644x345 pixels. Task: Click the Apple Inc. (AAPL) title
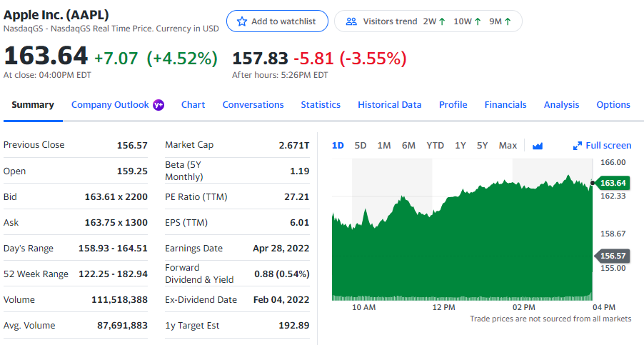point(56,15)
